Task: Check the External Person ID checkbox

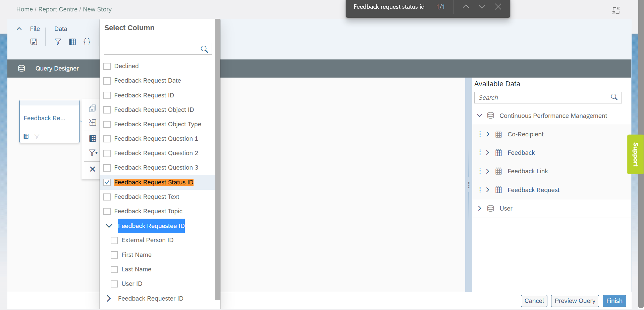Action: (x=114, y=240)
